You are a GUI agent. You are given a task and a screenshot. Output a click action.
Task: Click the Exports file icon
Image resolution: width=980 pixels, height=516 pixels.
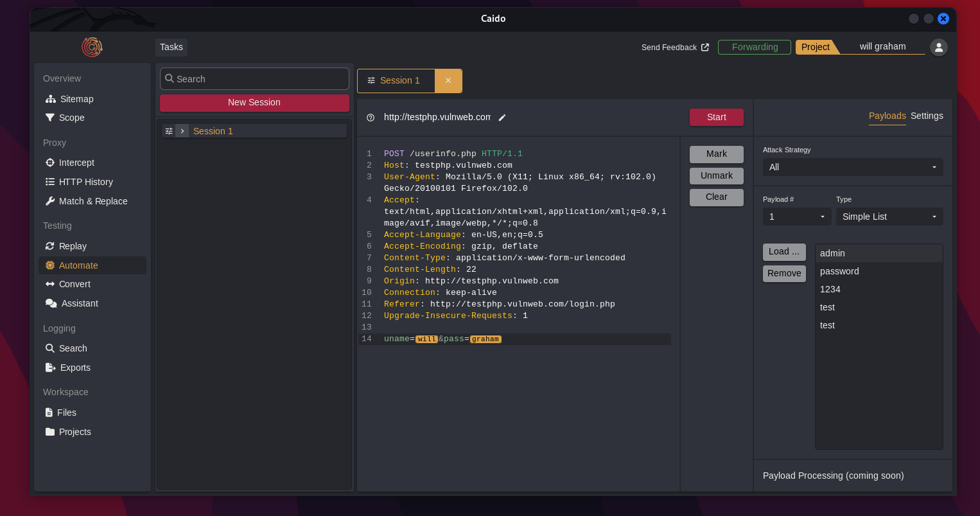pyautogui.click(x=50, y=368)
